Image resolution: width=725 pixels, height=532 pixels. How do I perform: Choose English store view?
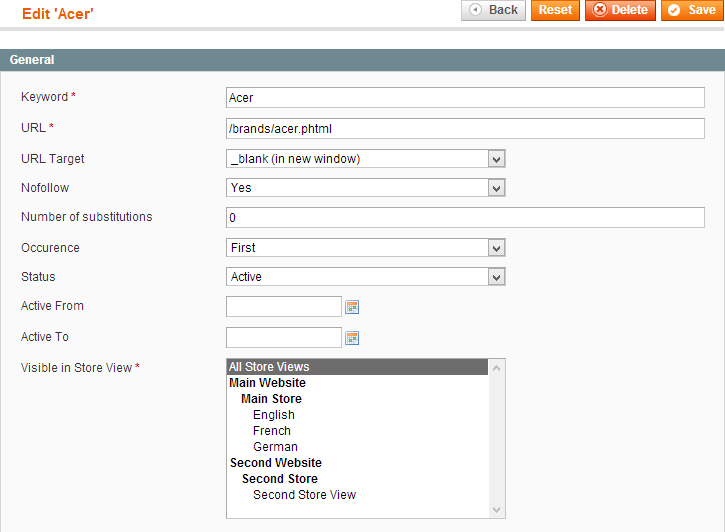(274, 415)
